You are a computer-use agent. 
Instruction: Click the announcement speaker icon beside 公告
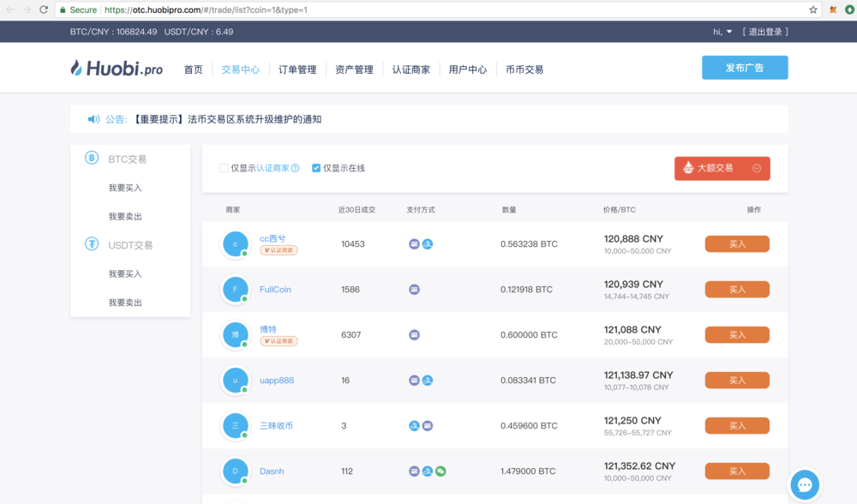pyautogui.click(x=94, y=118)
